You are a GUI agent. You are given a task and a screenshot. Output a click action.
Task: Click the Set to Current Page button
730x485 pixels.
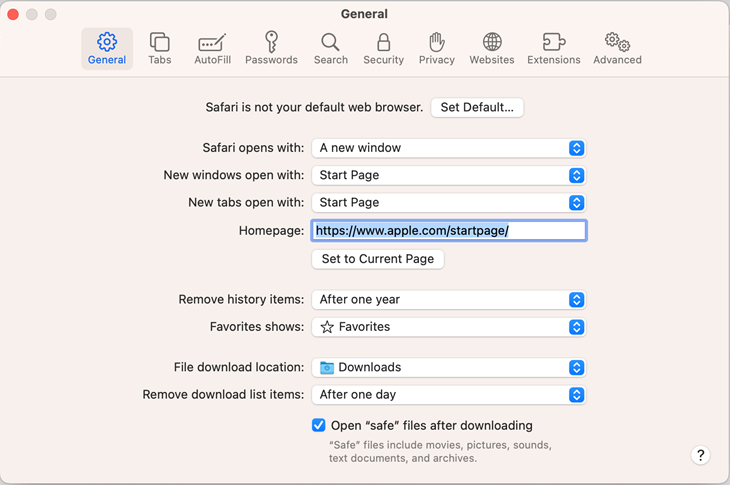(378, 259)
